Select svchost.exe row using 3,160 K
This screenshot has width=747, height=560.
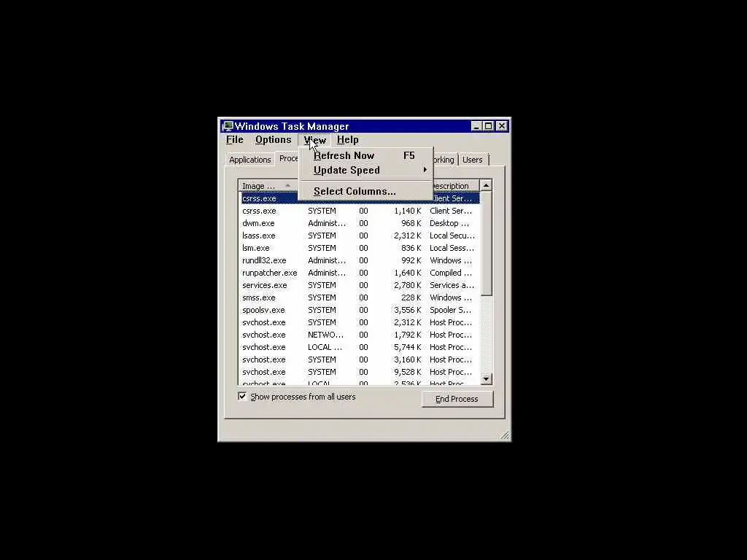360,359
